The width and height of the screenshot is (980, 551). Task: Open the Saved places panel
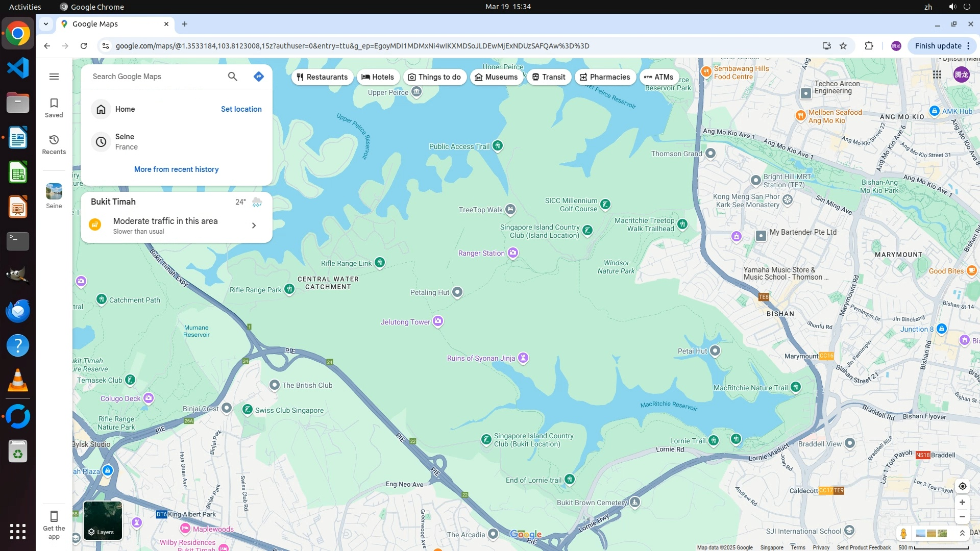54,108
